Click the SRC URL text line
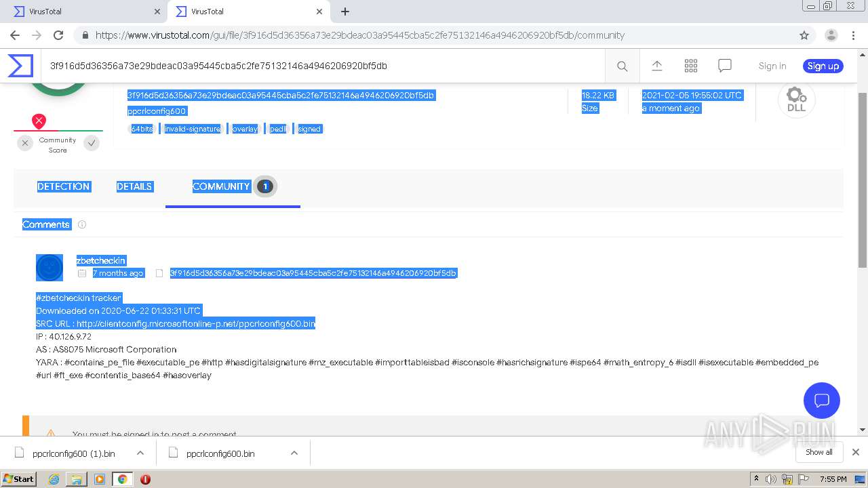The width and height of the screenshot is (868, 488). click(x=176, y=323)
